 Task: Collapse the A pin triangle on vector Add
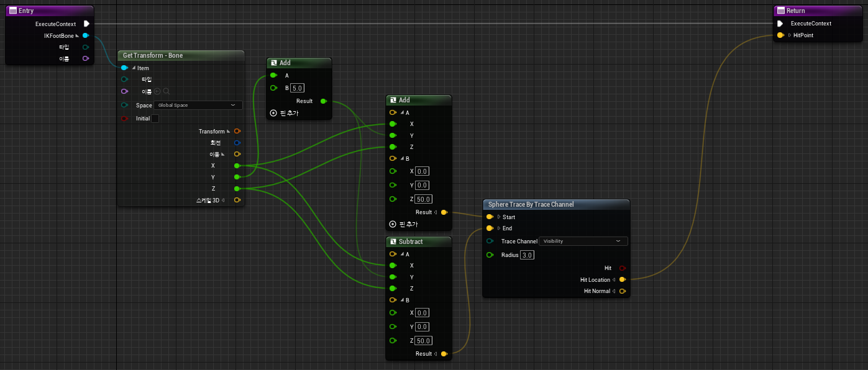pyautogui.click(x=401, y=112)
